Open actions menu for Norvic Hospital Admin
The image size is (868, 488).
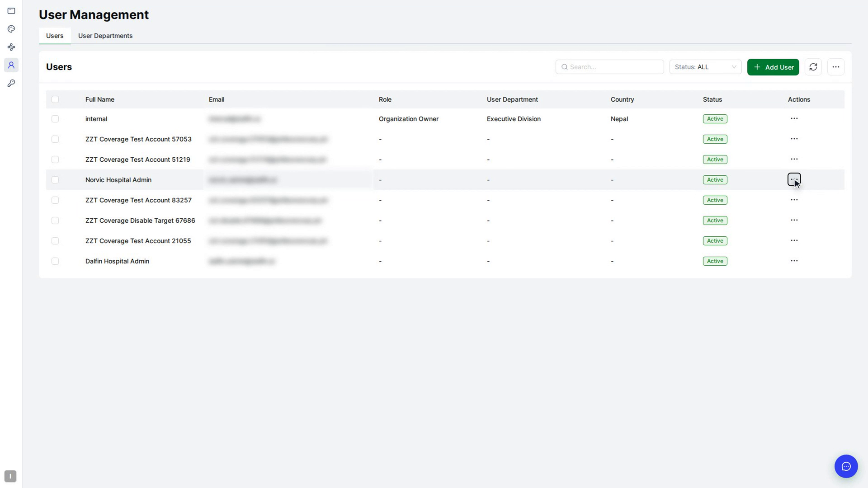pyautogui.click(x=794, y=179)
